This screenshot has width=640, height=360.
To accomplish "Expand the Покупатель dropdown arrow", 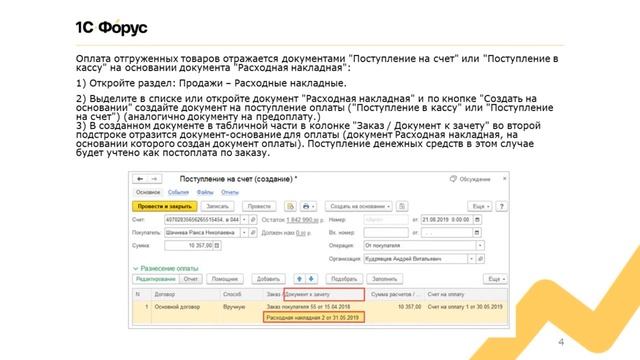I will (244, 233).
